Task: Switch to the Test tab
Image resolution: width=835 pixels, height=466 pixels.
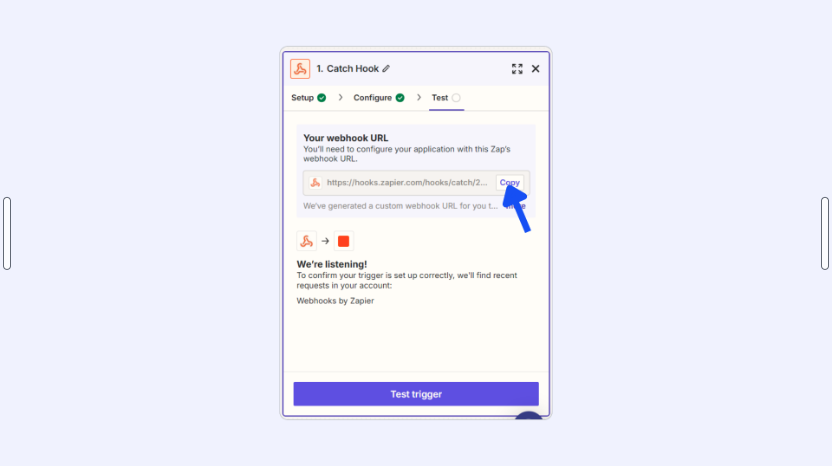Action: pos(440,98)
